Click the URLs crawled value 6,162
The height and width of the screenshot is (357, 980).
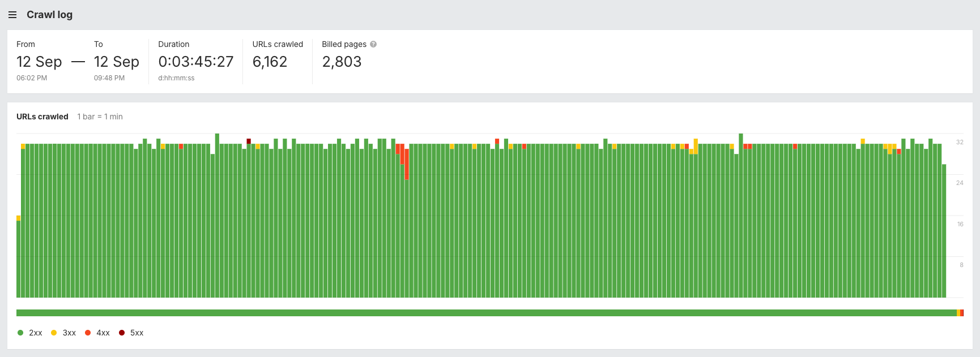click(x=270, y=62)
